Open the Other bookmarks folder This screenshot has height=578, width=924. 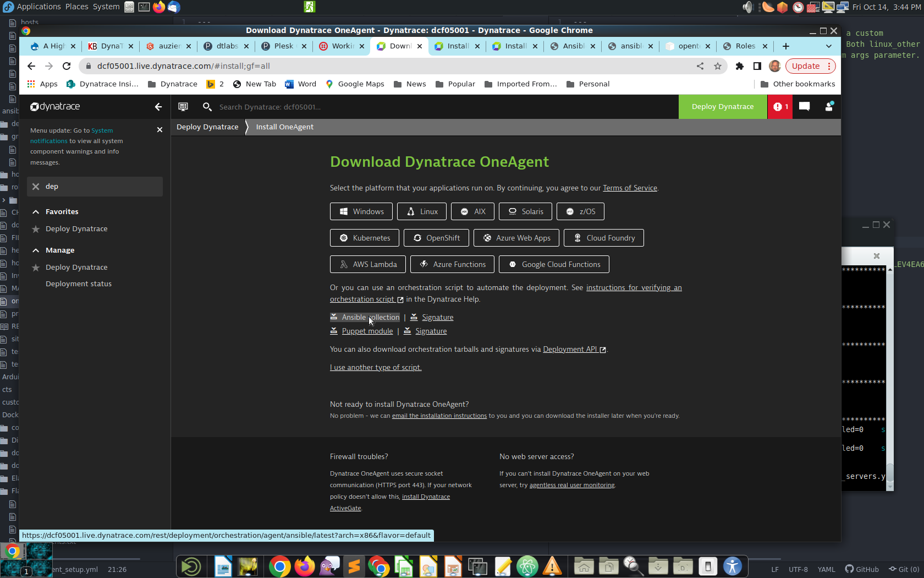click(x=798, y=84)
